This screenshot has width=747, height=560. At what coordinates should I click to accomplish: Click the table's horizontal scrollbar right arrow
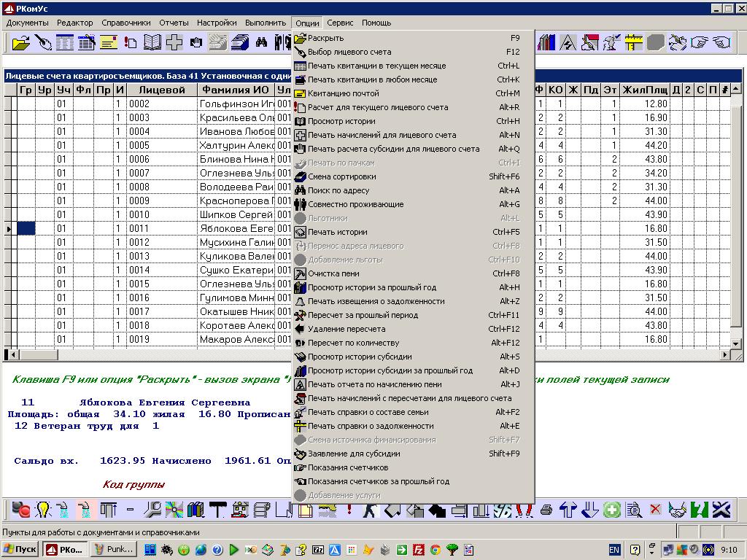(x=726, y=355)
